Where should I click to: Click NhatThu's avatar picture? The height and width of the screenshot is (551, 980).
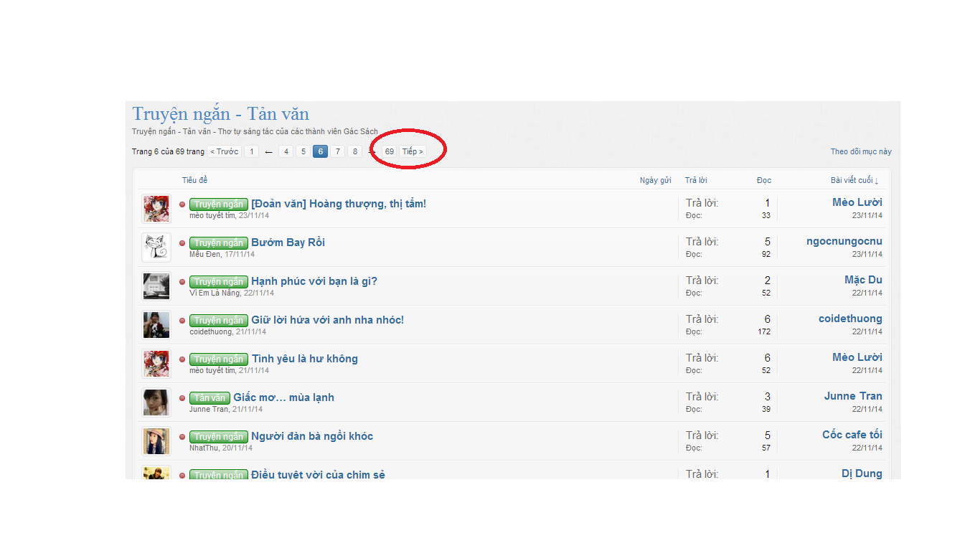click(x=156, y=441)
